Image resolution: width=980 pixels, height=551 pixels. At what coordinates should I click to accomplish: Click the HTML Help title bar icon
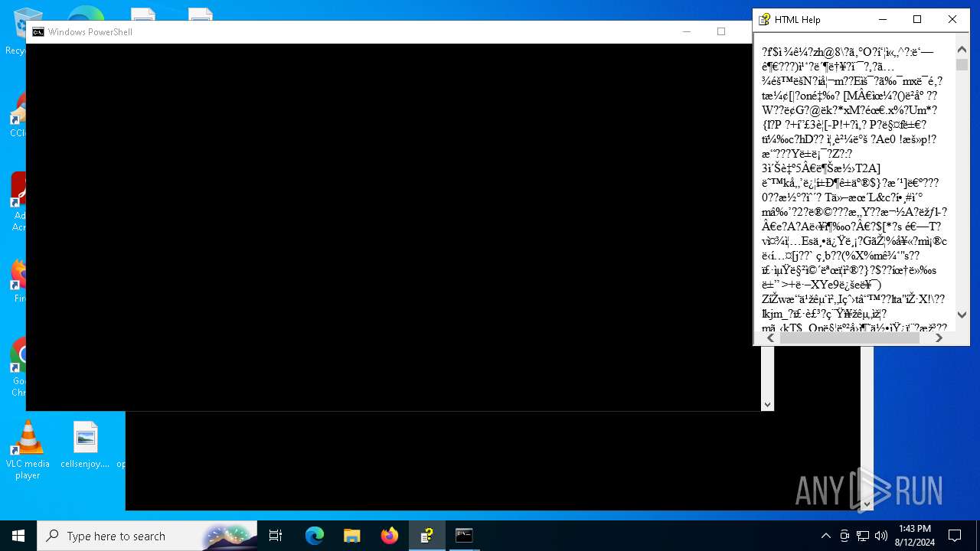[764, 20]
